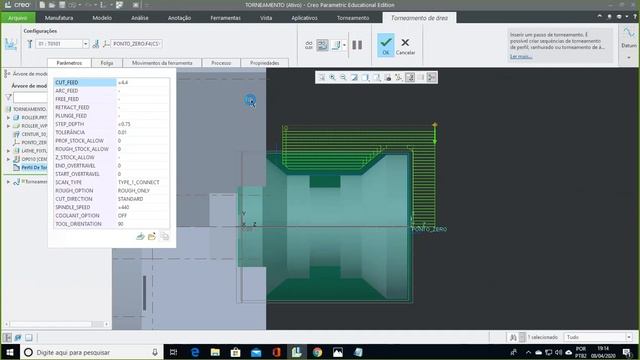Image resolution: width=640 pixels, height=360 pixels.
Task: Toggle the last icon in the graphics toolbar
Action: pos(431,77)
